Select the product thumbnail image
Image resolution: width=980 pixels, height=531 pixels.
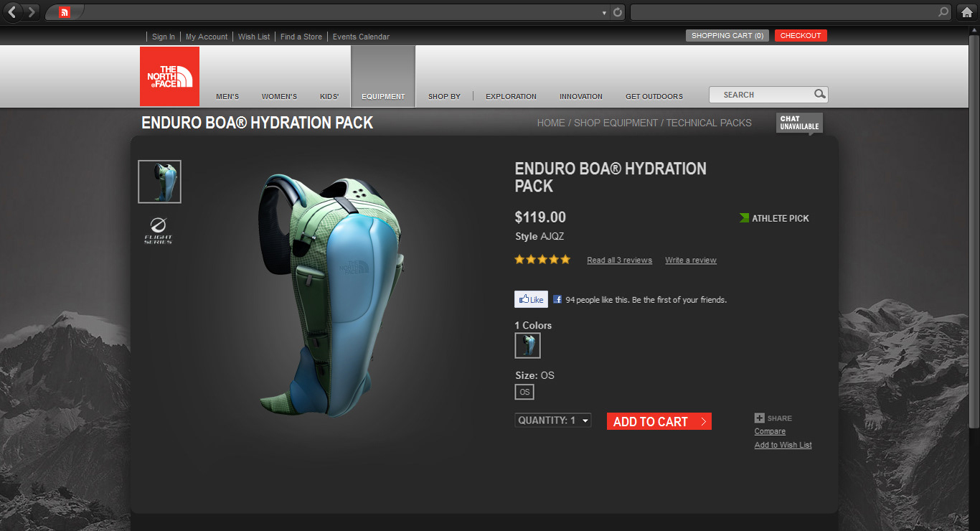click(x=159, y=182)
